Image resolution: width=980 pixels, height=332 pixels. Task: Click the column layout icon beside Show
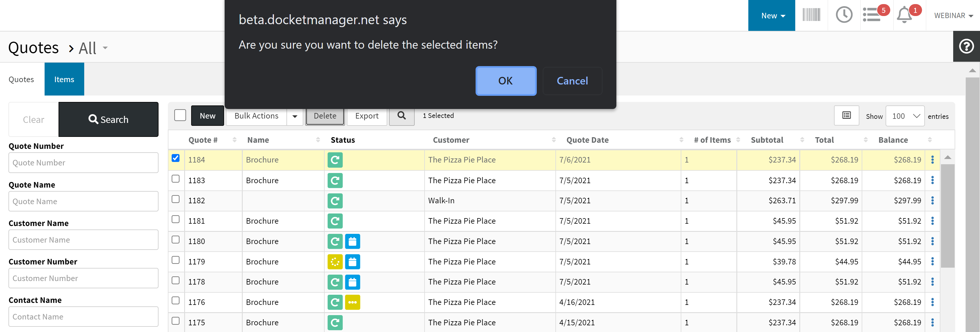[846, 116]
